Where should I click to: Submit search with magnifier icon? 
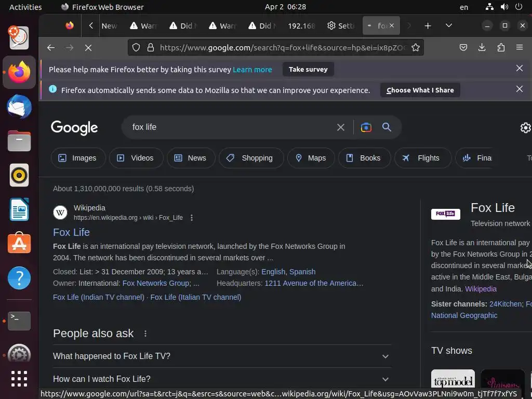coord(387,127)
